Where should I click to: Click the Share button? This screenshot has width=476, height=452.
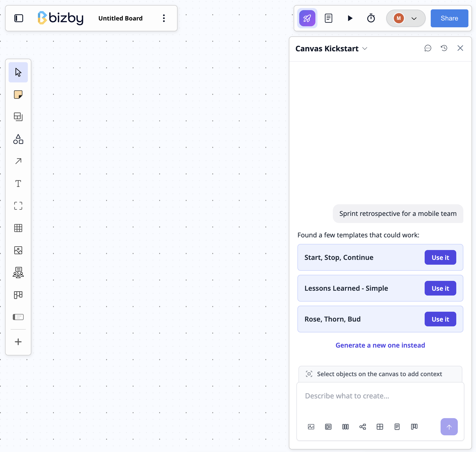[449, 18]
